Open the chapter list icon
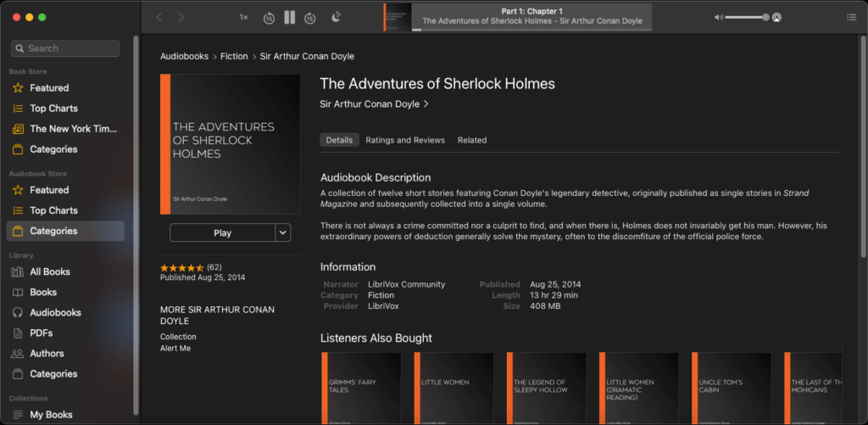868x425 pixels. tap(851, 17)
